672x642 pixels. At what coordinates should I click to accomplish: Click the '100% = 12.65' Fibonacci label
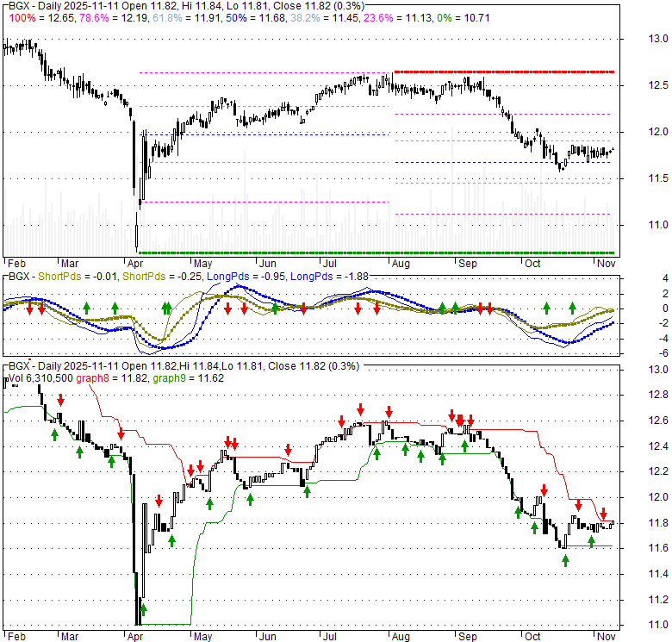pos(41,18)
